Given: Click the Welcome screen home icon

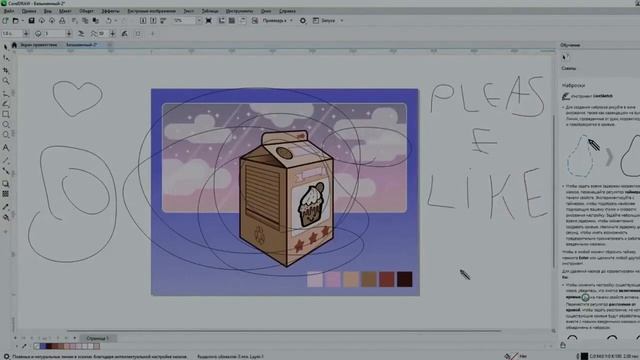Looking at the screenshot, I should [14, 45].
